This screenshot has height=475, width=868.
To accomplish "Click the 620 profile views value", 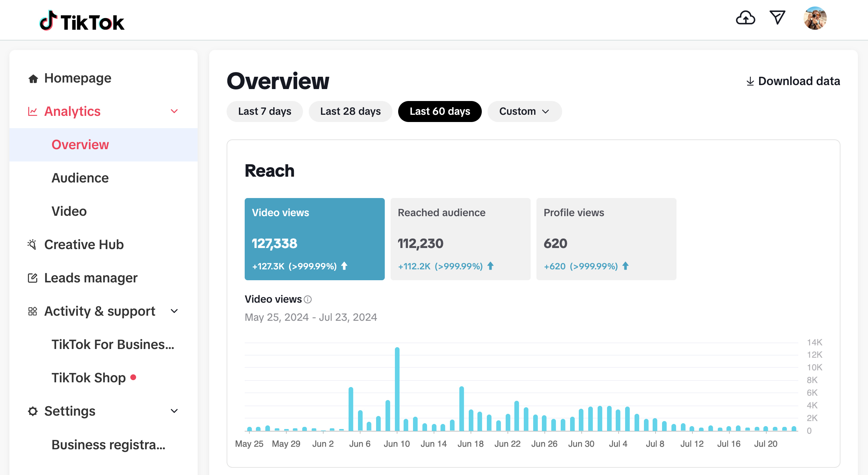I will [x=555, y=244].
